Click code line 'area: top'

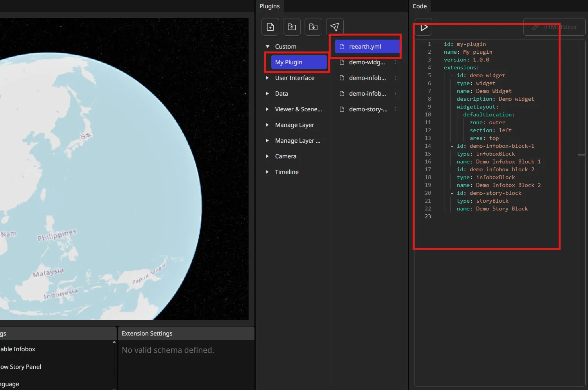click(484, 138)
